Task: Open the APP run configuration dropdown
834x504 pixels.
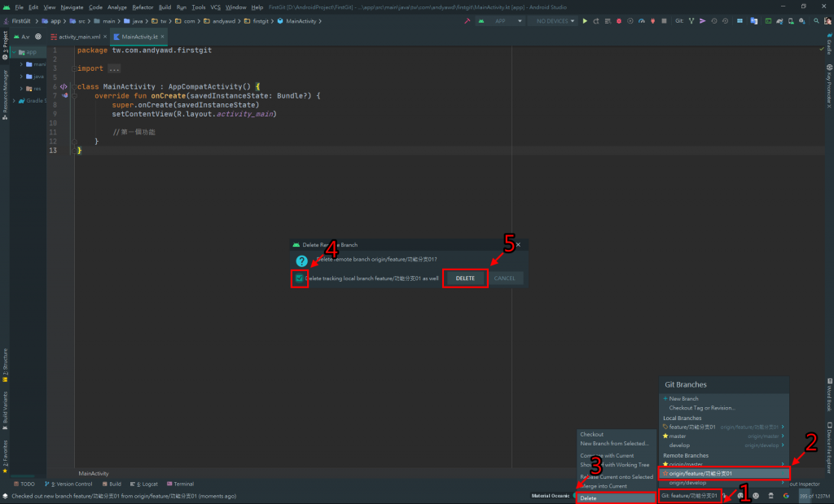Action: point(501,21)
